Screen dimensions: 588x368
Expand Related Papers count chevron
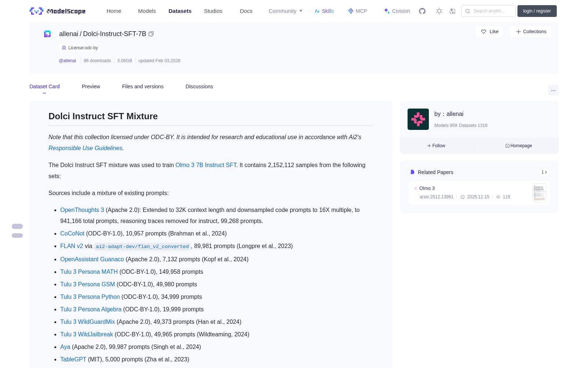(544, 172)
